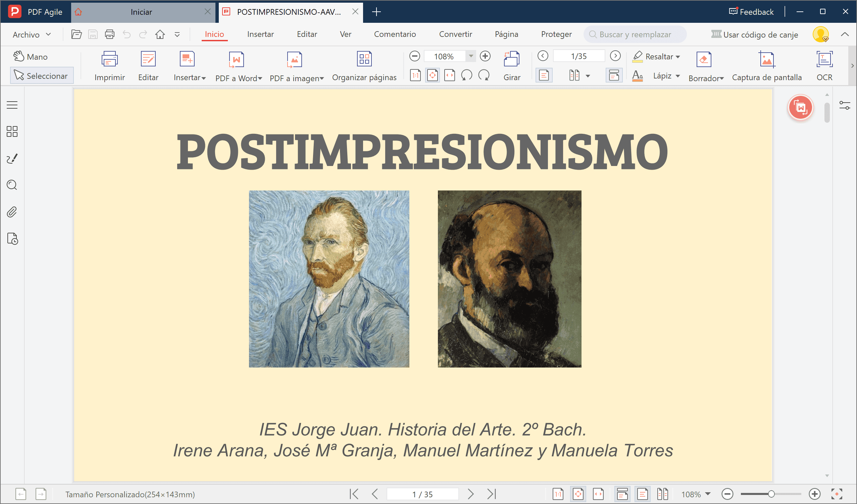Image resolution: width=857 pixels, height=504 pixels.
Task: Open the search panel in left sidebar
Action: (12, 185)
